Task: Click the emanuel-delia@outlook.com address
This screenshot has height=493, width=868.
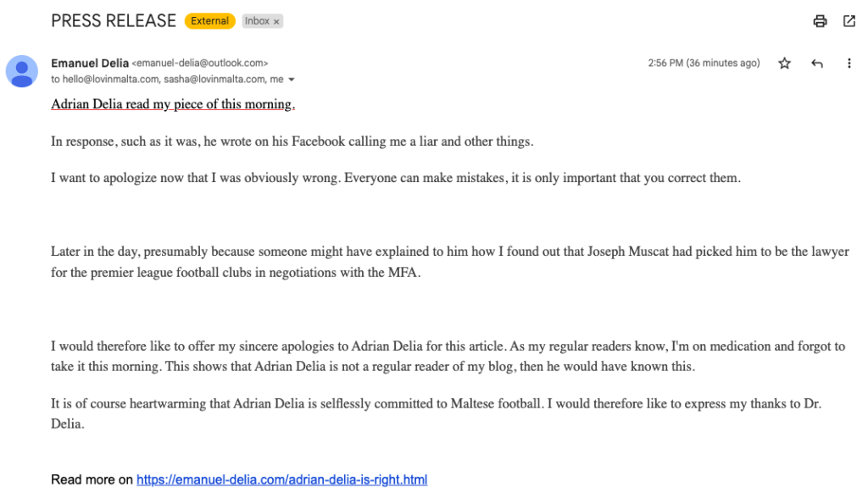Action: tap(200, 64)
